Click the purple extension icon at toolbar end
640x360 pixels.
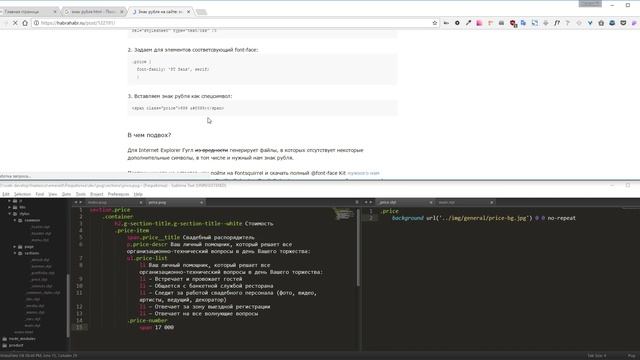click(x=634, y=23)
